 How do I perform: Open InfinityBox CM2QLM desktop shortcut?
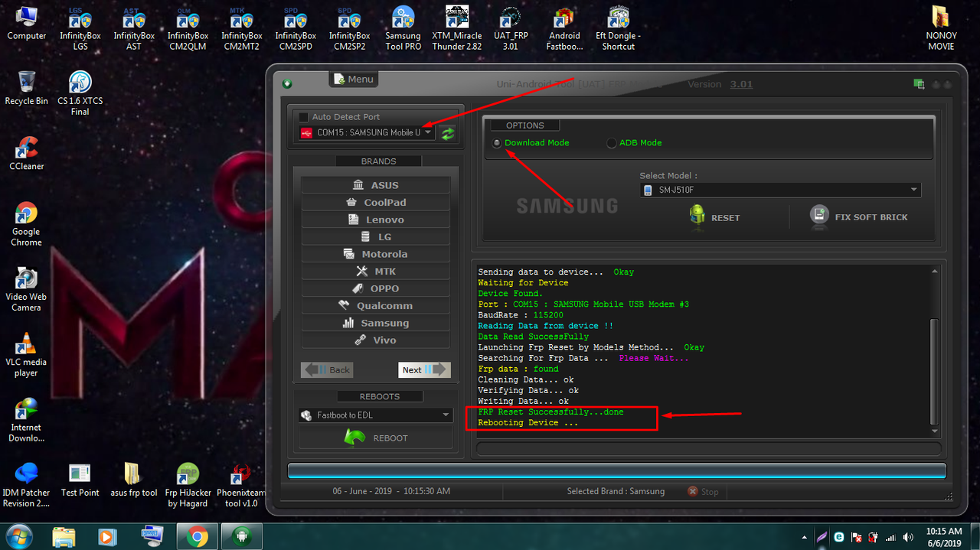tap(188, 29)
